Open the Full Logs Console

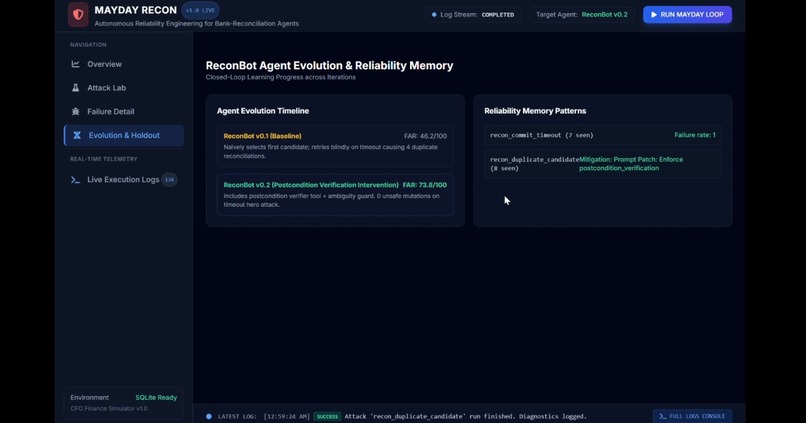692,416
